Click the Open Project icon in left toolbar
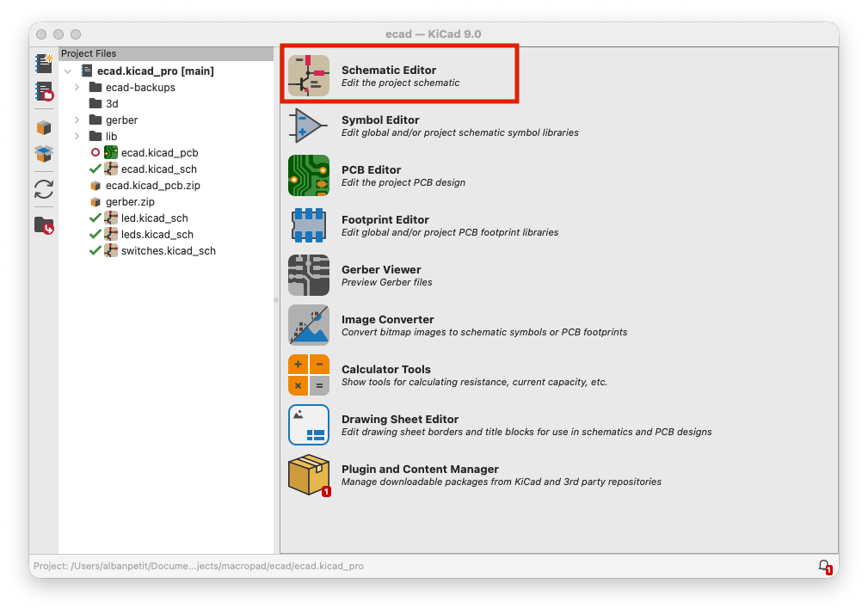The width and height of the screenshot is (868, 614). coord(44,91)
